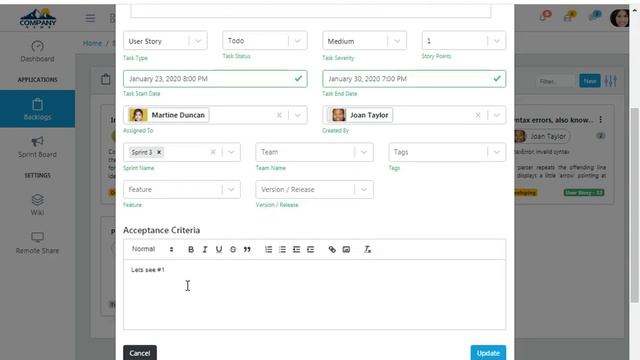The height and width of the screenshot is (360, 640).
Task: Clear text formatting in editor
Action: [367, 249]
